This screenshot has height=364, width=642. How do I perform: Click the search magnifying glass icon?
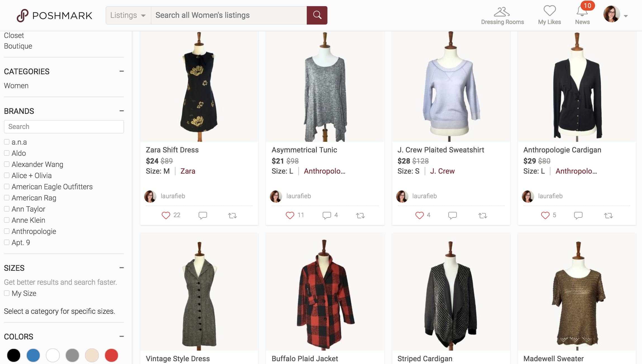coord(317,15)
